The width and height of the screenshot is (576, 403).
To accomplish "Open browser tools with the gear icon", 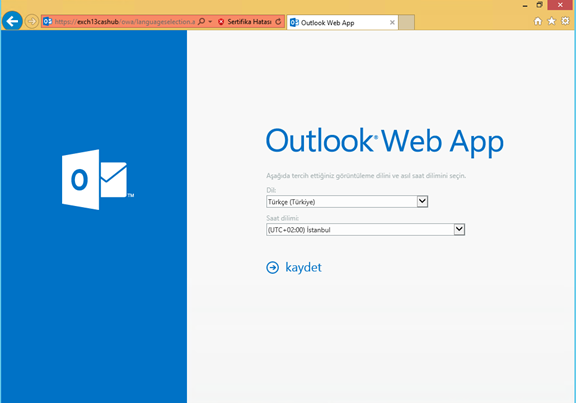I will [565, 21].
